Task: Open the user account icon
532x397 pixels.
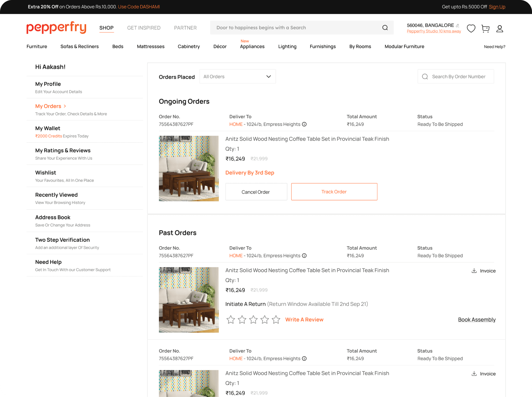Action: pyautogui.click(x=499, y=29)
